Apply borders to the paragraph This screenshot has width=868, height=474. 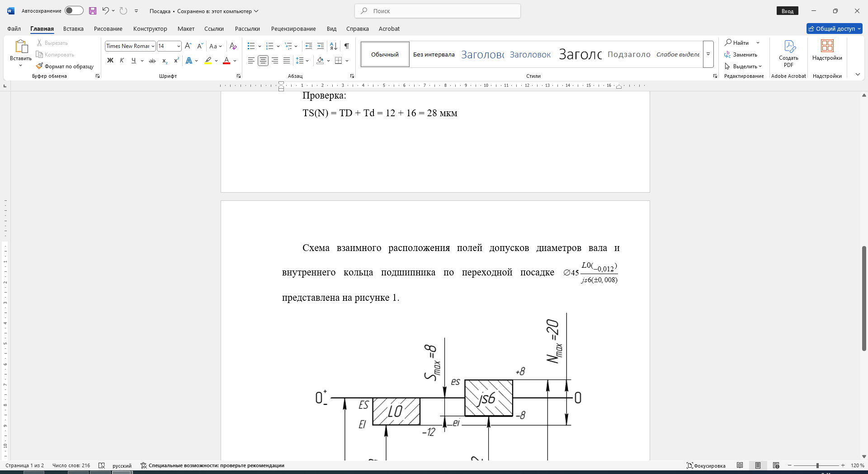(x=339, y=61)
